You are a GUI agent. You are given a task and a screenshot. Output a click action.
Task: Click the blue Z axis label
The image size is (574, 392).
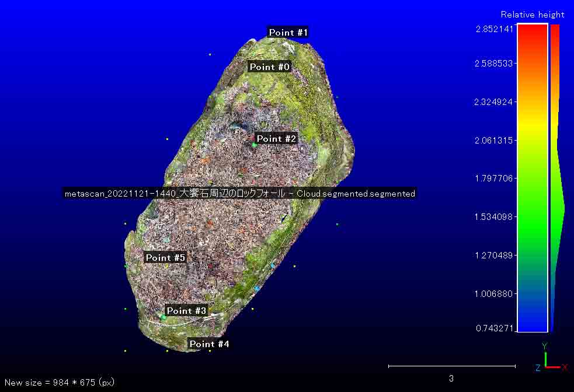[x=538, y=368]
